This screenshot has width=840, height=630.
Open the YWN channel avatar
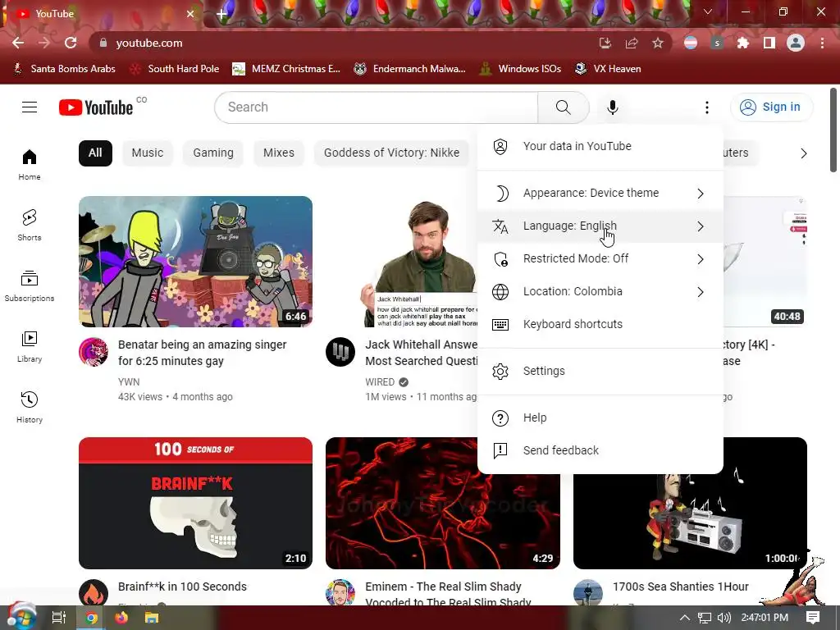tap(94, 352)
